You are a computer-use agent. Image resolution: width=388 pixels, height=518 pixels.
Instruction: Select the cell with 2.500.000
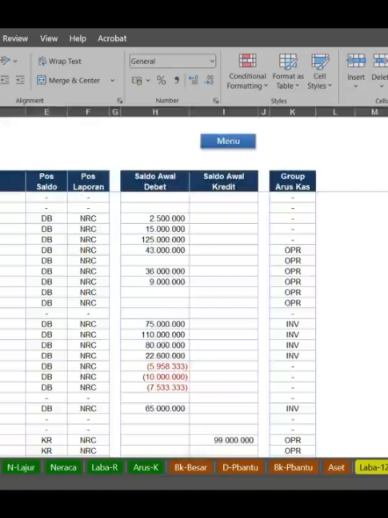(155, 219)
